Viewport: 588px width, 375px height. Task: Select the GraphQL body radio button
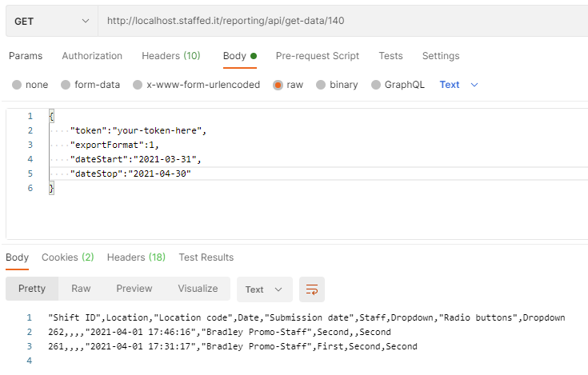click(376, 85)
